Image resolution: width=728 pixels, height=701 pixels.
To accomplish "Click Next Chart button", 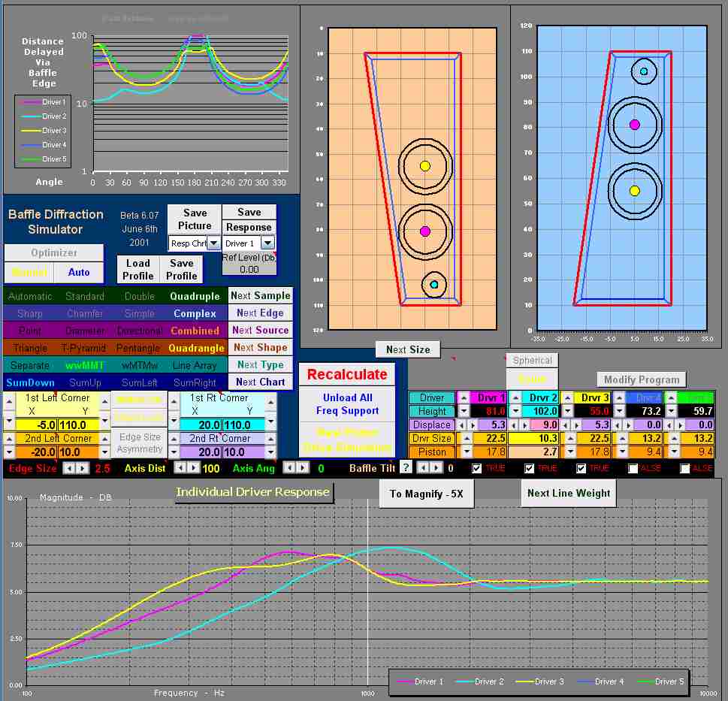I will (x=261, y=382).
